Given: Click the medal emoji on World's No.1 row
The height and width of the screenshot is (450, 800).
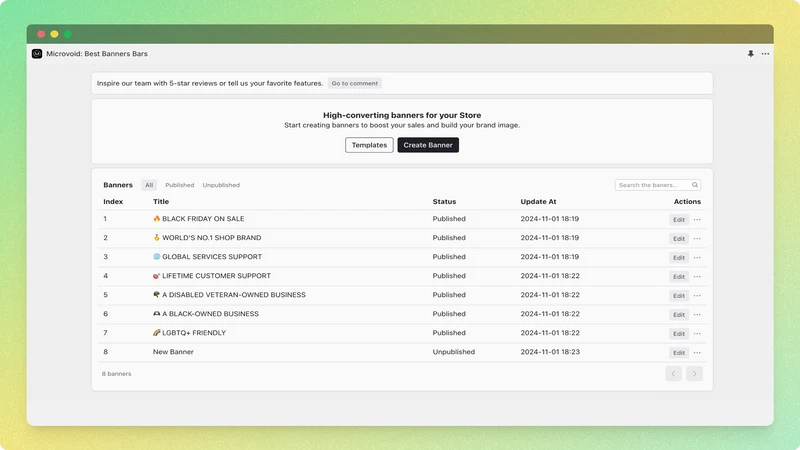Looking at the screenshot, I should pos(157,237).
